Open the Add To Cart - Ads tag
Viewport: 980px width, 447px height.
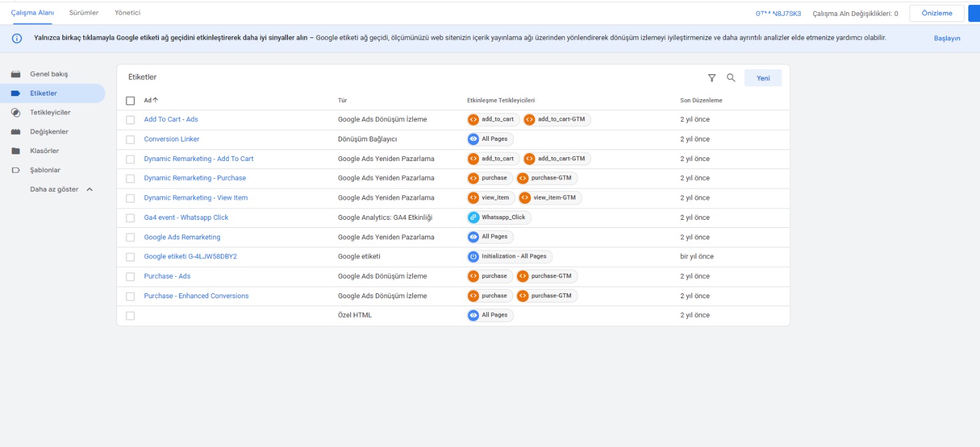coord(171,119)
